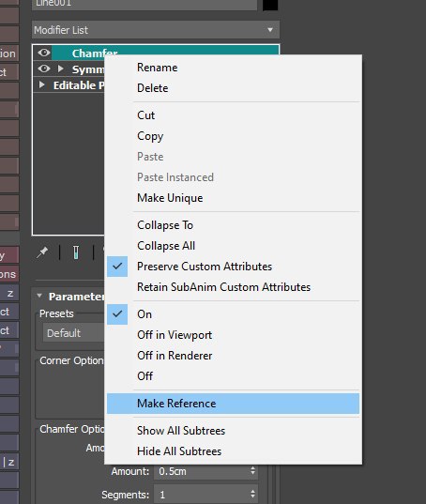
Task: Adjust the Amount spinner arrows
Action: [x=253, y=471]
